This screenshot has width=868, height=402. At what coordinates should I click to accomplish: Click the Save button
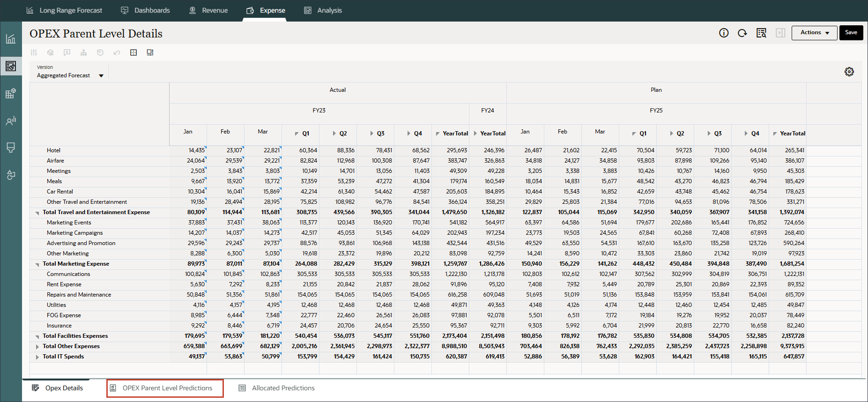(x=851, y=33)
